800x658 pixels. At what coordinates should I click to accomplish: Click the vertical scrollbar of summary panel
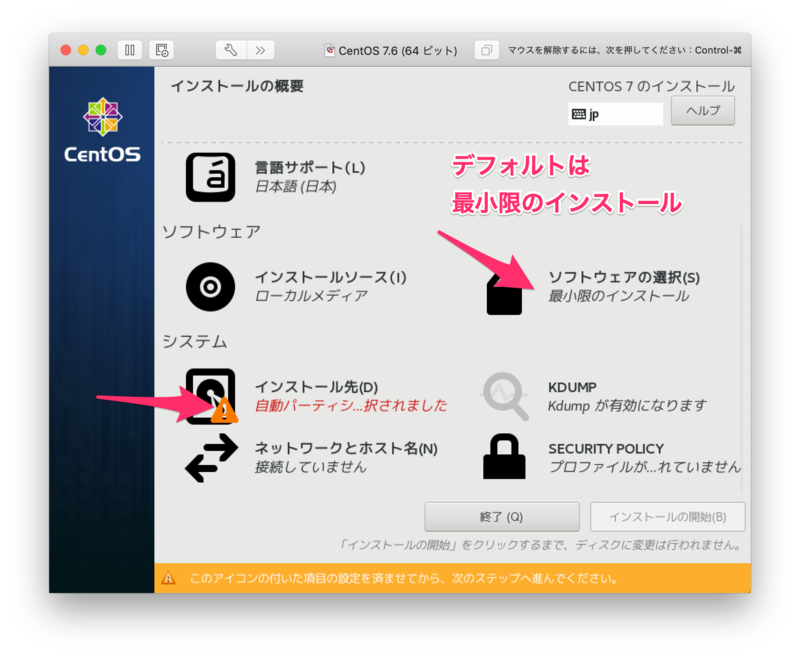coord(741,359)
